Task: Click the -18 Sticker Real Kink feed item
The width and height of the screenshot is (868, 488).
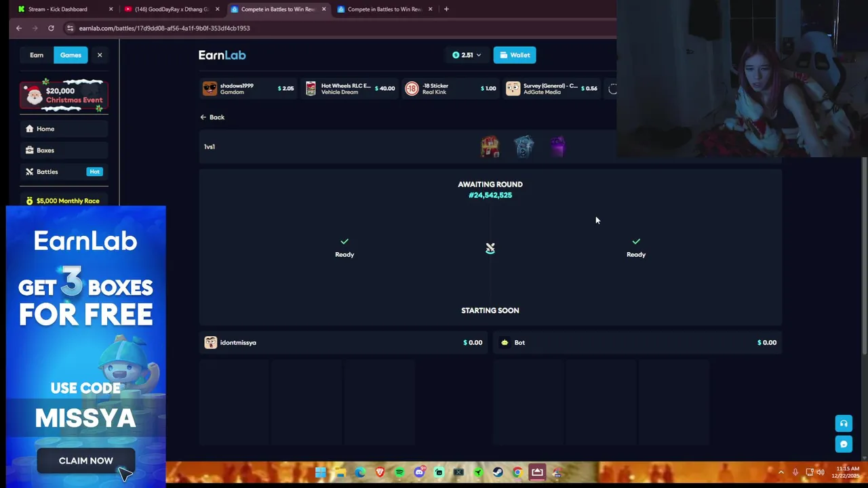Action: click(450, 89)
